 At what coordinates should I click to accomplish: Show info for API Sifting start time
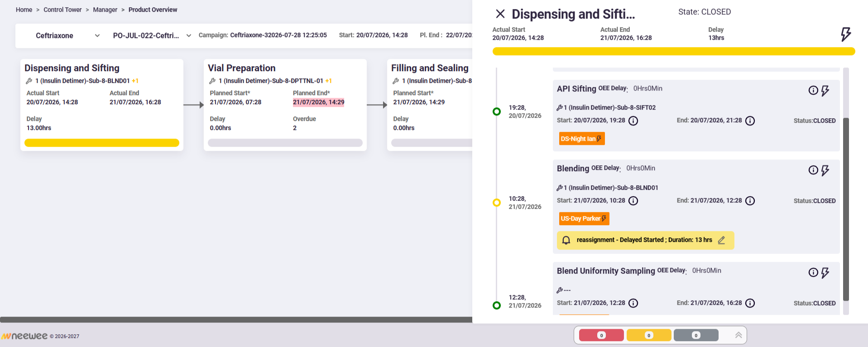coord(633,121)
